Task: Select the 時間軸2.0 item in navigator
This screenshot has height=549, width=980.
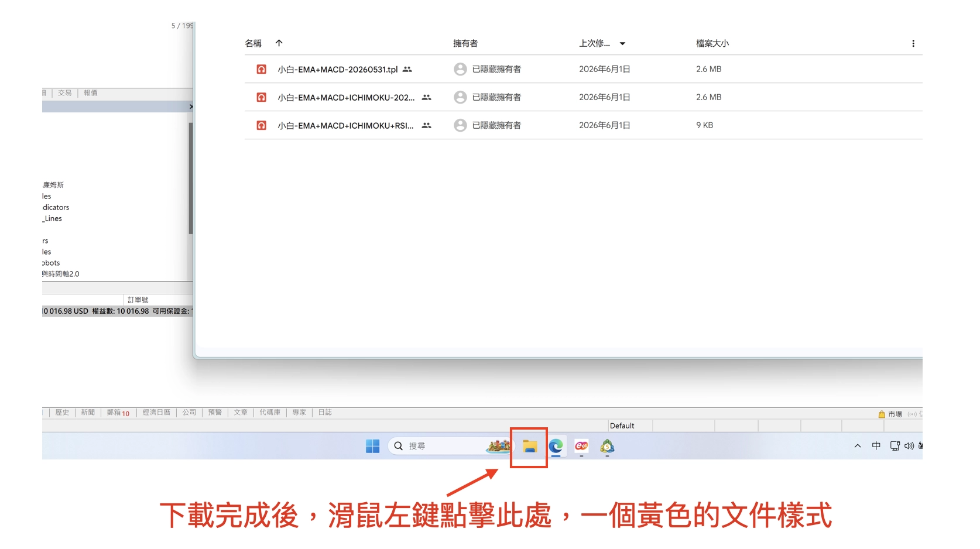Action: pyautogui.click(x=60, y=274)
